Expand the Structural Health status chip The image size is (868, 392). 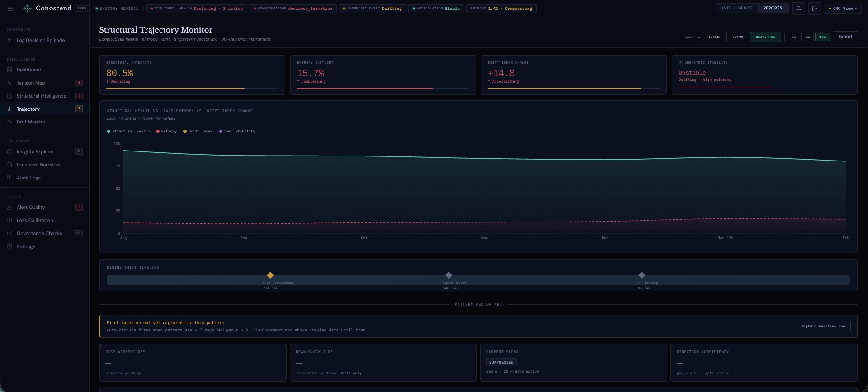[197, 9]
